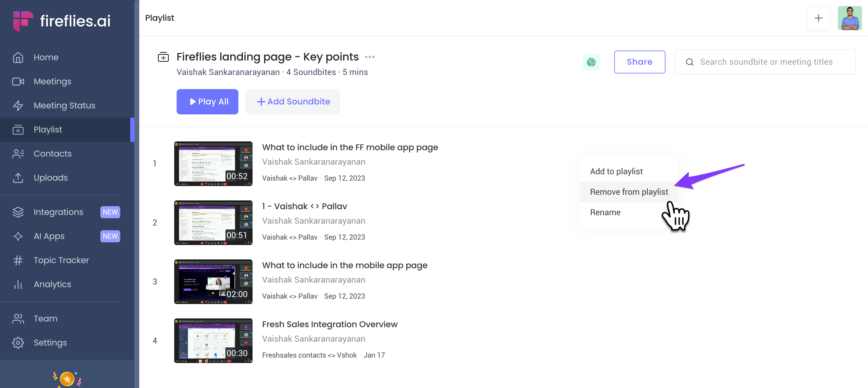Viewport: 868px width, 388px height.
Task: Click the Contacts people icon
Action: (18, 154)
